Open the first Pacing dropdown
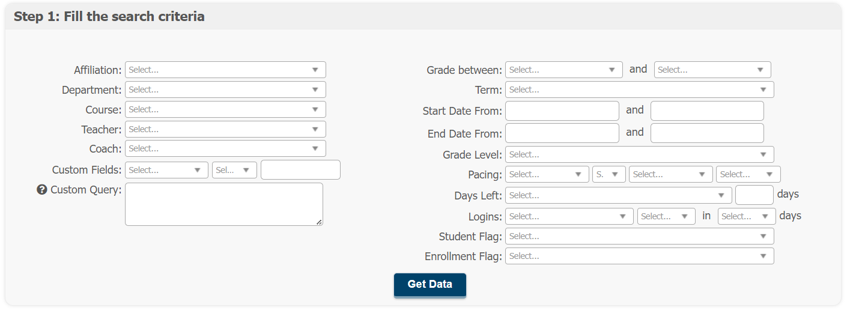The height and width of the screenshot is (313, 868). click(x=547, y=174)
